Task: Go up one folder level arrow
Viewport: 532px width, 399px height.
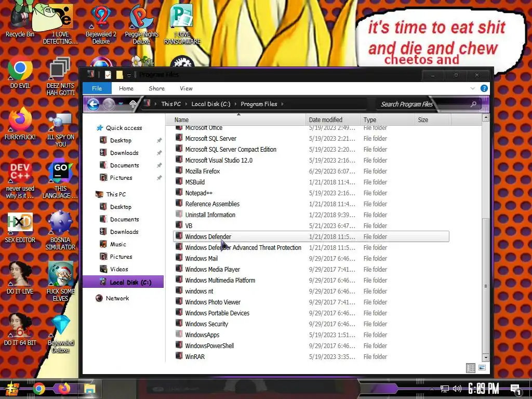Action: point(133,104)
